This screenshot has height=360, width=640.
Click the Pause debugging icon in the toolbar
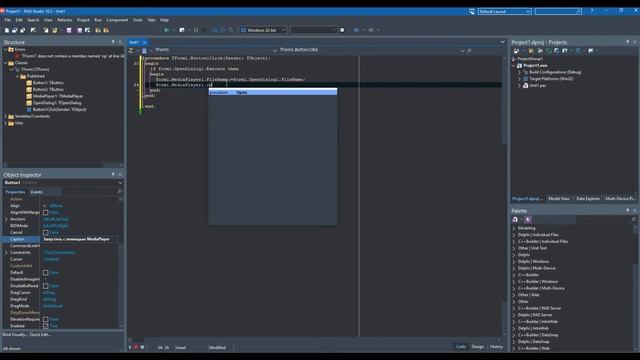coord(196,30)
